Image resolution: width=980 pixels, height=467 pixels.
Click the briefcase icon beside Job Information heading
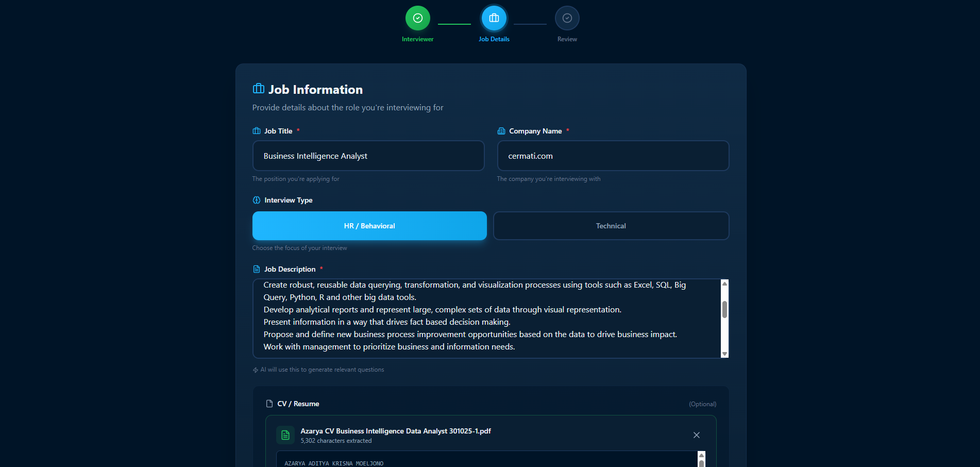click(259, 89)
